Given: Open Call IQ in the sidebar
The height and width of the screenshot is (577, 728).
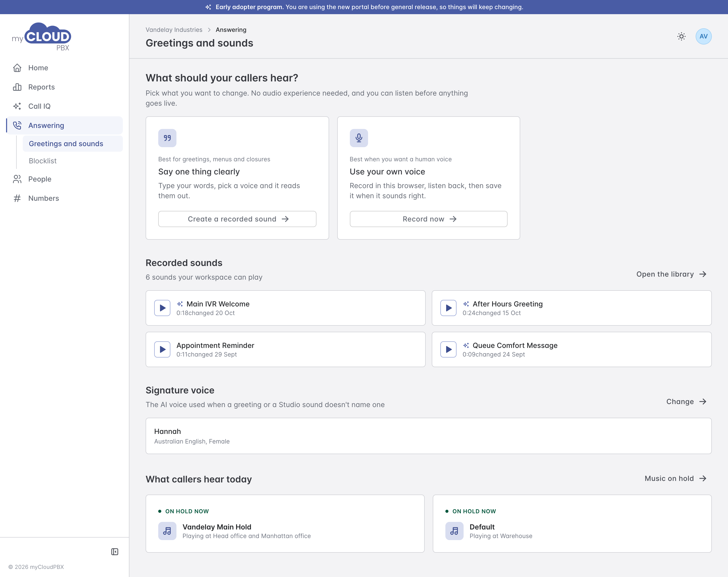Looking at the screenshot, I should pyautogui.click(x=64, y=106).
